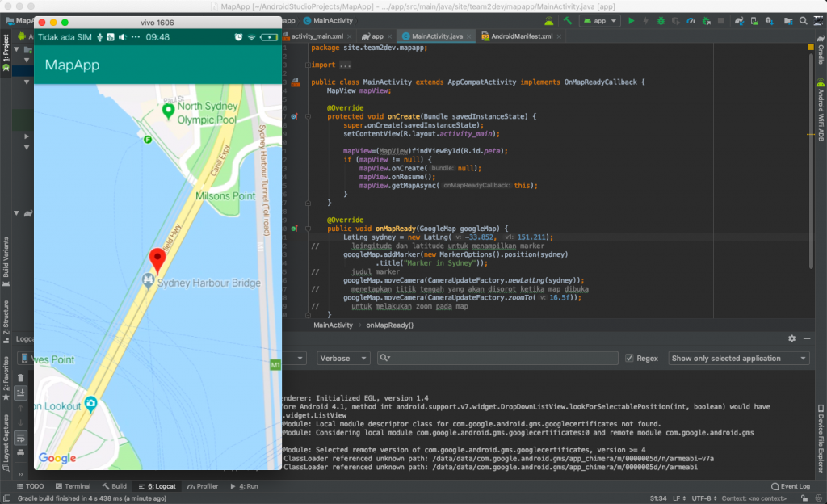Click the lock icon in the status bar
The image size is (827, 504).
[804, 498]
